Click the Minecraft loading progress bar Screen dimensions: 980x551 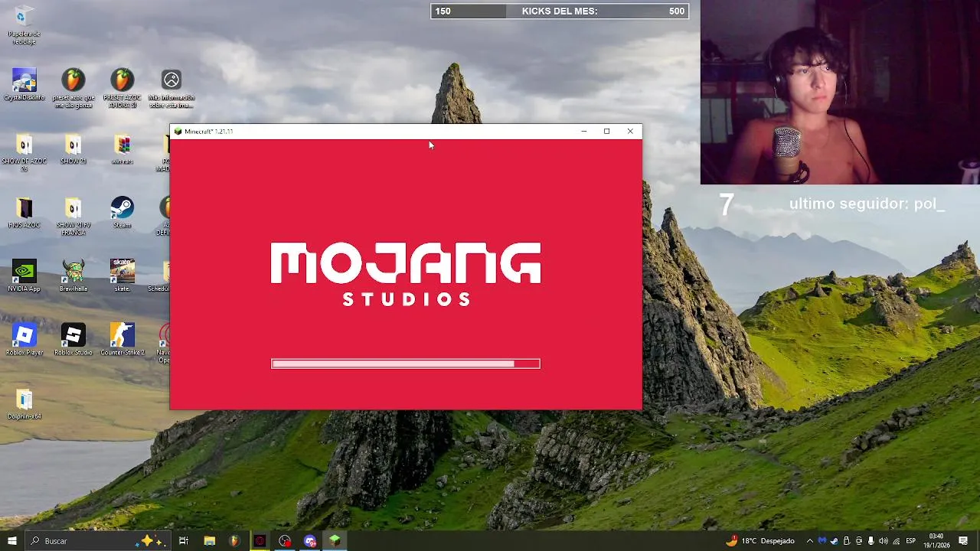pos(406,364)
